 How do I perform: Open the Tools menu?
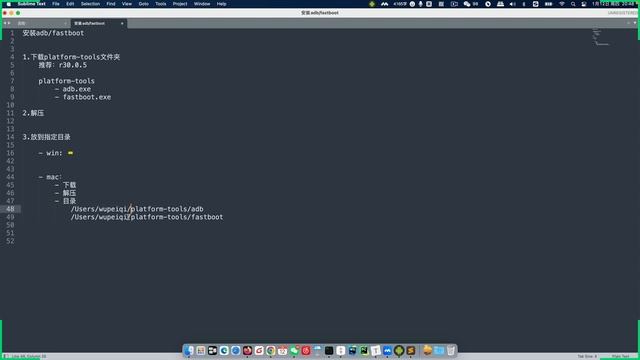coord(160,4)
